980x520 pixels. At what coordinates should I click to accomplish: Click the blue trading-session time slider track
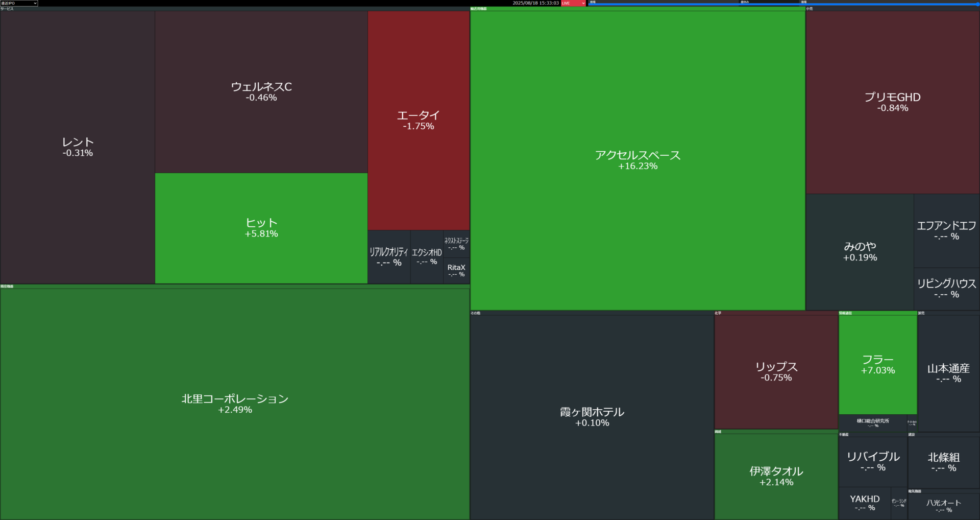click(783, 5)
